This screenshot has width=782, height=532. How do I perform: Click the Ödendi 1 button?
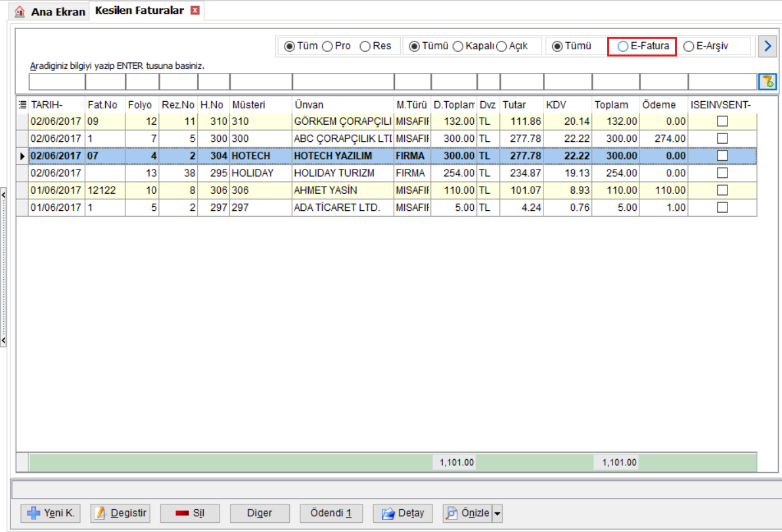tap(331, 513)
